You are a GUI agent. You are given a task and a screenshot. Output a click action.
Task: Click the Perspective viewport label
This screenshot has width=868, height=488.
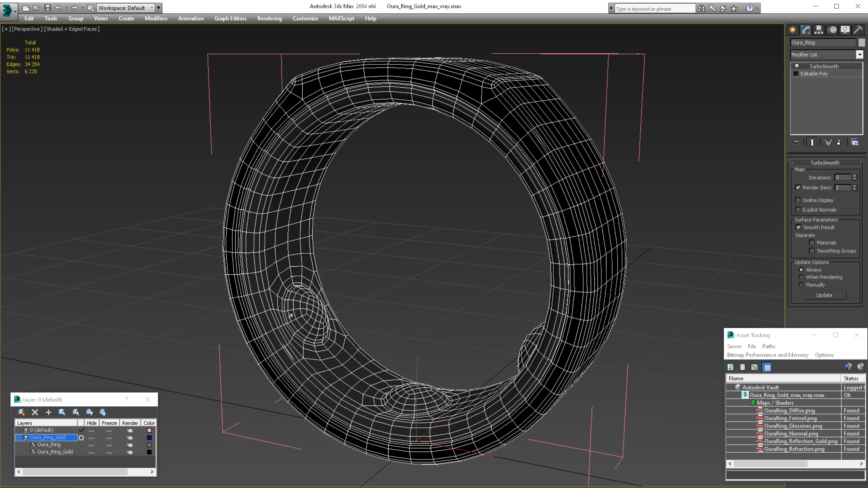(27, 29)
